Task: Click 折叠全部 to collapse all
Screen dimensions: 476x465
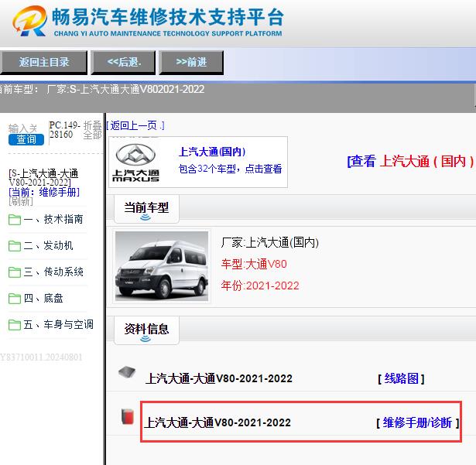Action: (x=93, y=130)
